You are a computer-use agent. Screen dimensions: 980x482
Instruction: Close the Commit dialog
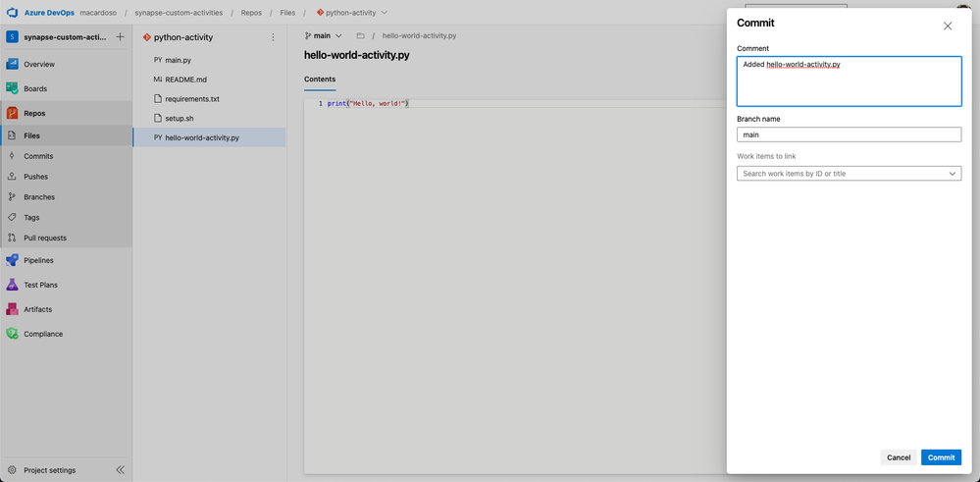[948, 26]
